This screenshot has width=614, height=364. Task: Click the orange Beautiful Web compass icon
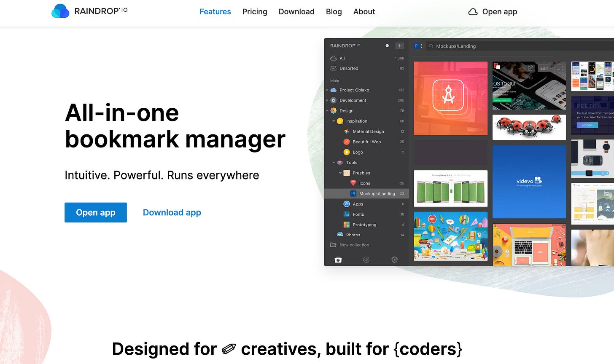[x=347, y=142]
